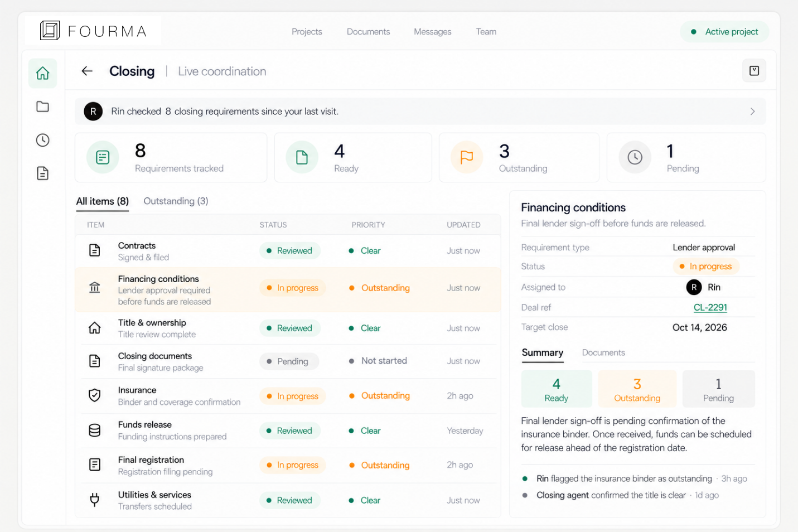Click the Active project button
This screenshot has height=532, width=798.
724,32
